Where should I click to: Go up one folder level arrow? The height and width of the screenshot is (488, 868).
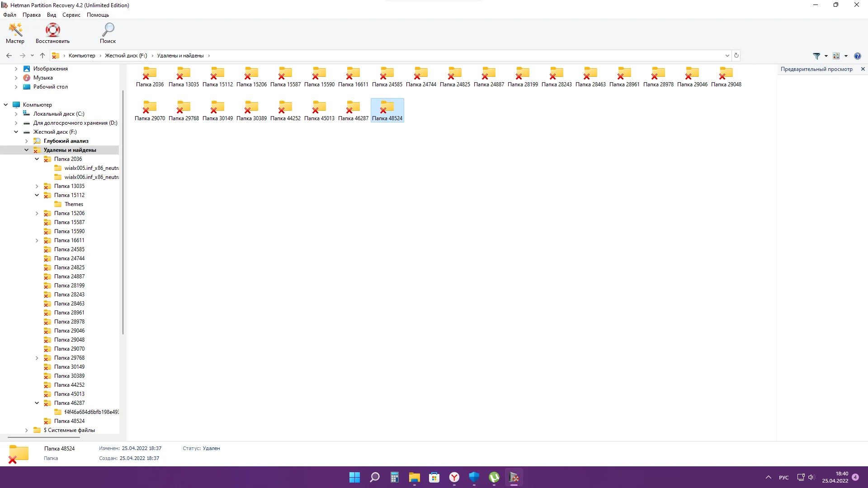click(x=42, y=56)
